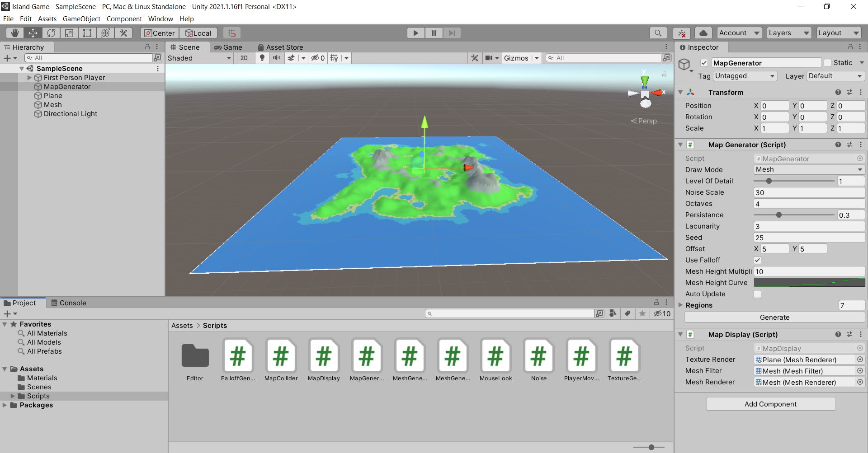Toggle MapGenerator active checkbox

pos(704,63)
